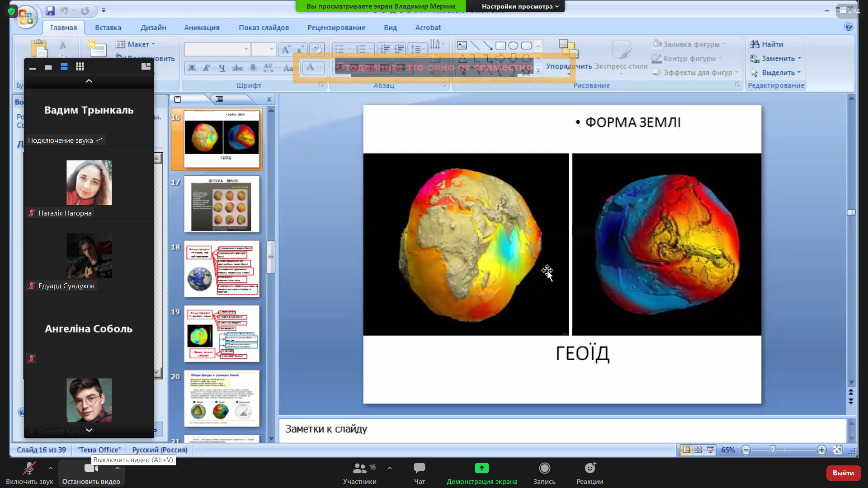Click green Демонстрация экрана share icon

[481, 469]
